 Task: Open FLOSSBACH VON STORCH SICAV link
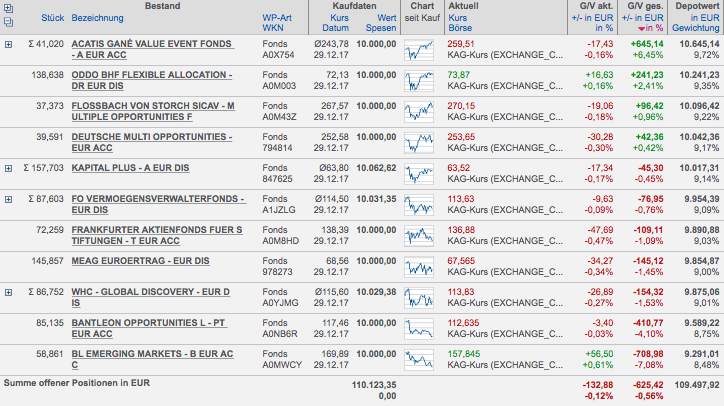(153, 111)
